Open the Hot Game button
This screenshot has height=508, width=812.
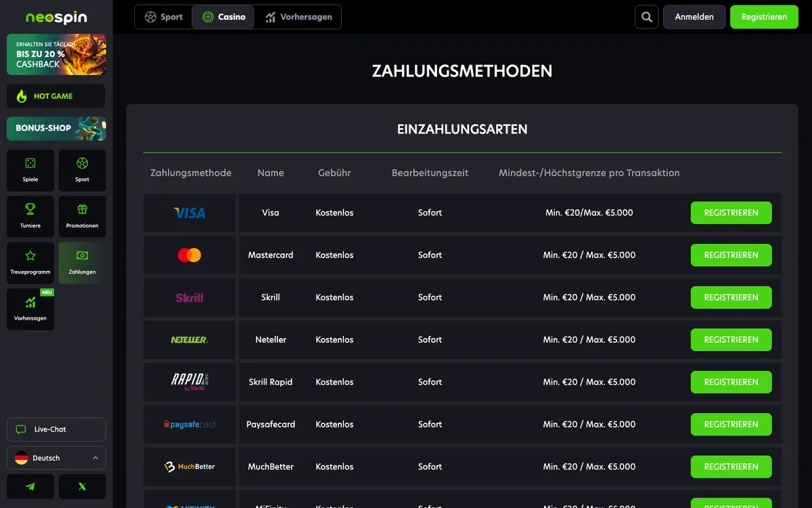pos(56,96)
